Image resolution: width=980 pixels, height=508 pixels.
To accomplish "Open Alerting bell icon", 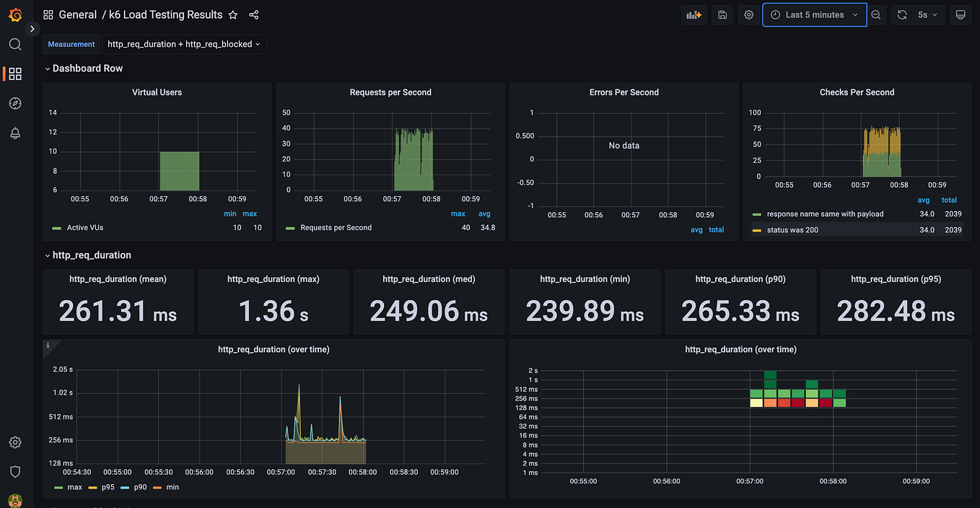I will click(15, 133).
